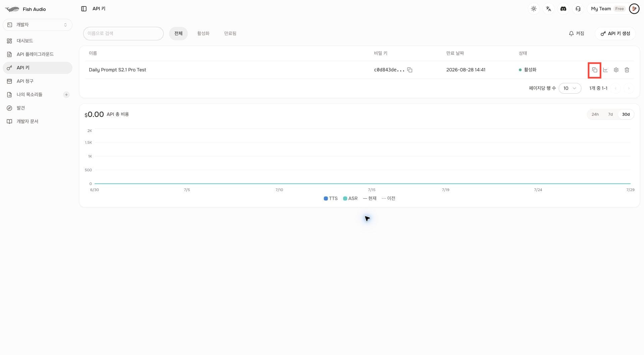Click the 만료 날짜 column header

point(455,53)
